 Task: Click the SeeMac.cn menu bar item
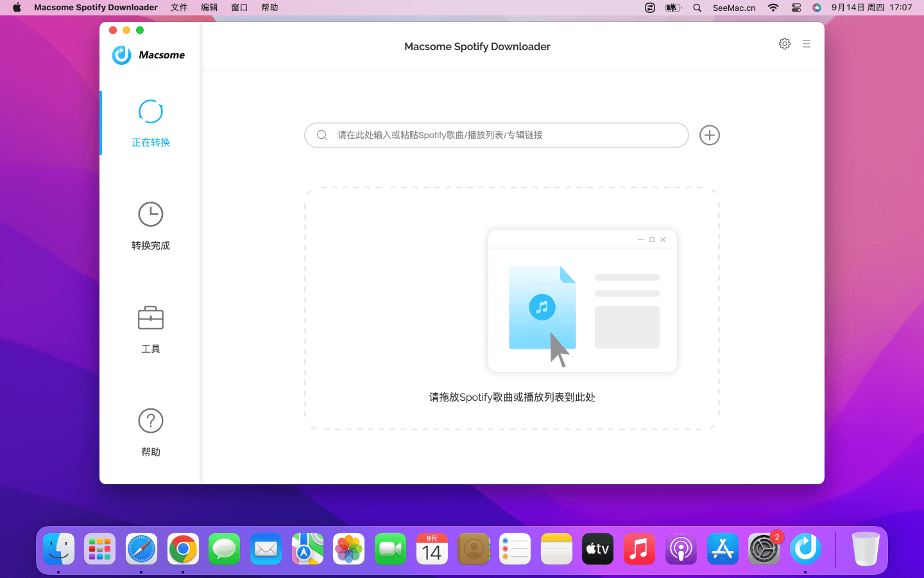click(x=734, y=8)
